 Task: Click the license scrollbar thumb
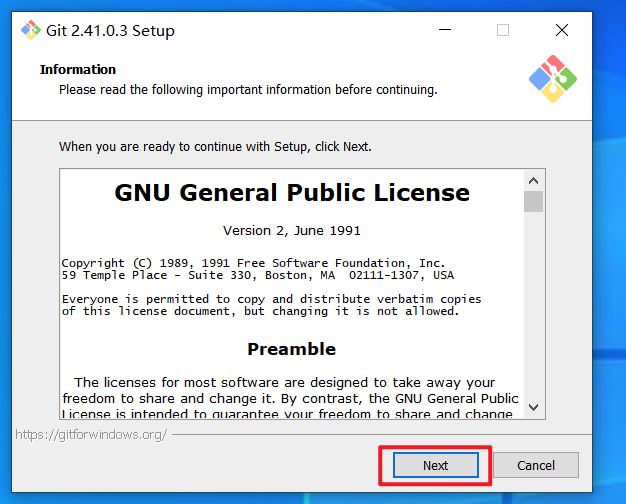point(533,202)
